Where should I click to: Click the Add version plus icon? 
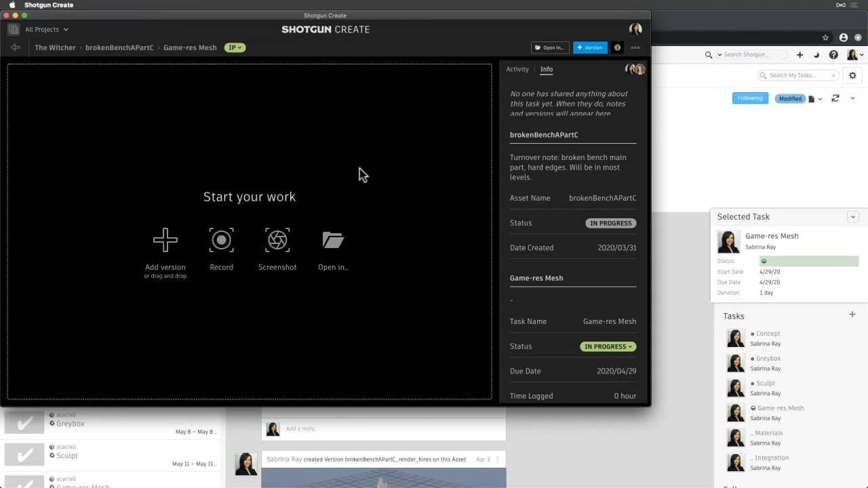coord(165,240)
